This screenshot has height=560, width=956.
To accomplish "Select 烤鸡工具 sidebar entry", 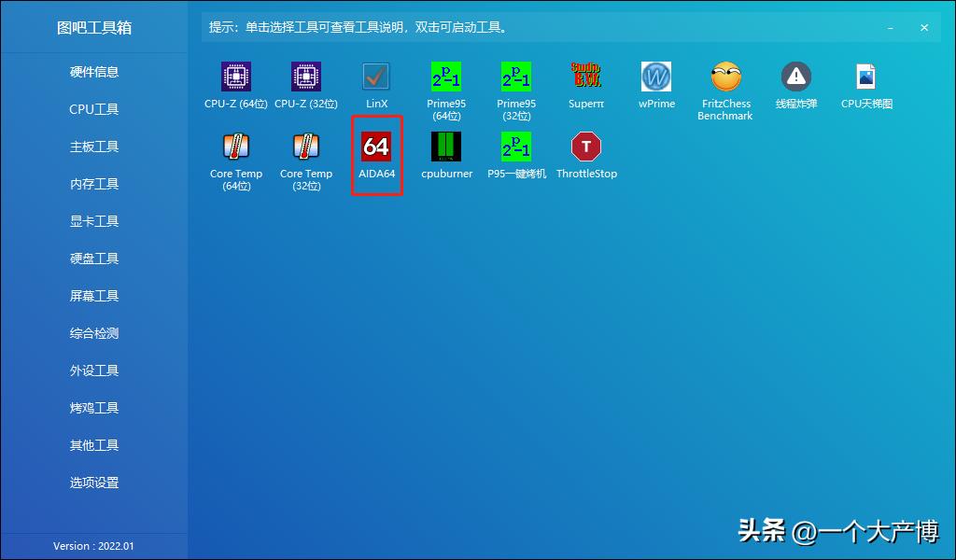I will (94, 408).
